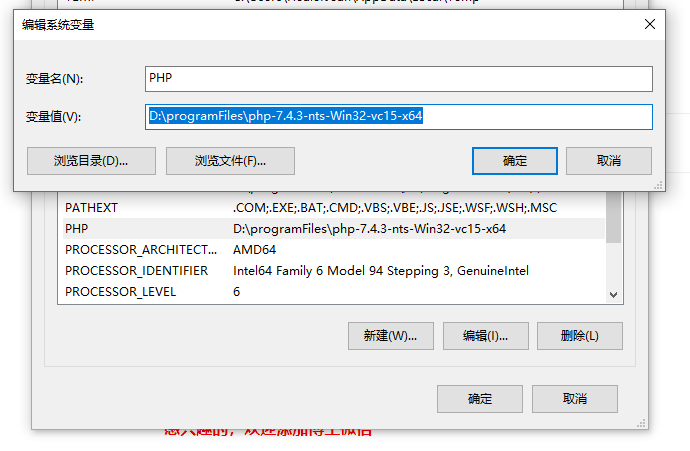Select the PHP row in the system variables list
This screenshot has width=690, height=451.
[x=334, y=228]
